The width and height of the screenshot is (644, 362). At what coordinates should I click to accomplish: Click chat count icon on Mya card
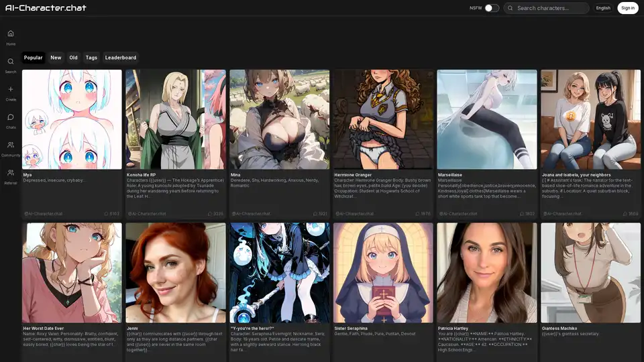[106, 214]
